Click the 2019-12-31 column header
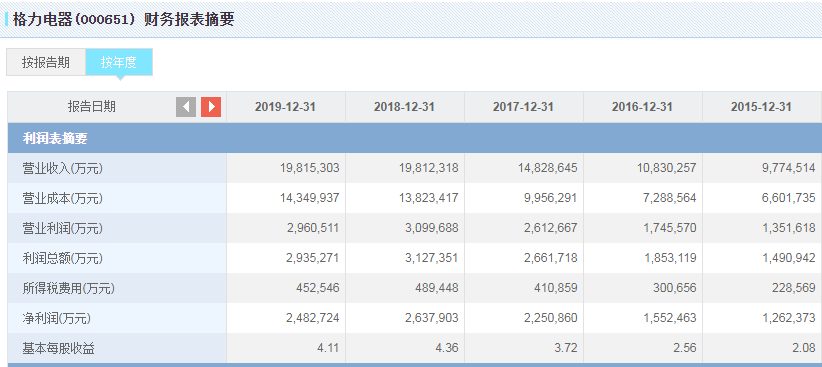This screenshot has height=367, width=822. point(286,107)
